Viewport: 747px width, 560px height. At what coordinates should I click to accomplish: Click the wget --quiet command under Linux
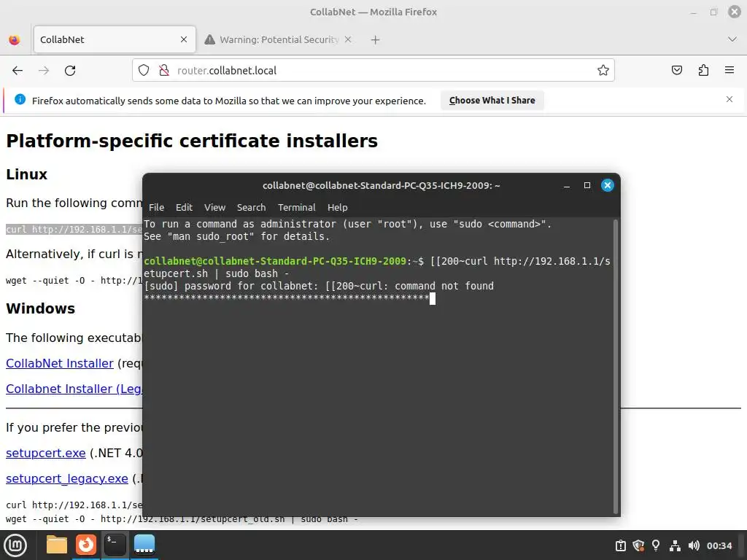pyautogui.click(x=74, y=281)
